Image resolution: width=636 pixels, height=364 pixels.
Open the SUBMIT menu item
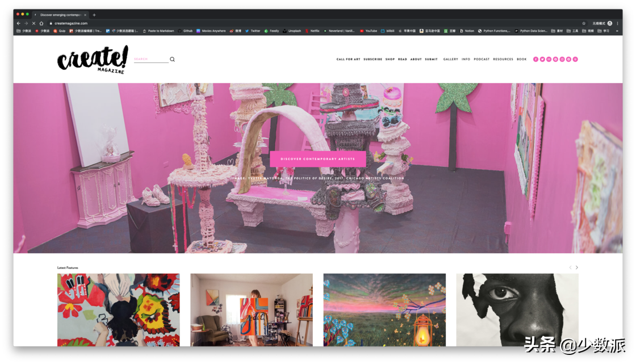[431, 59]
